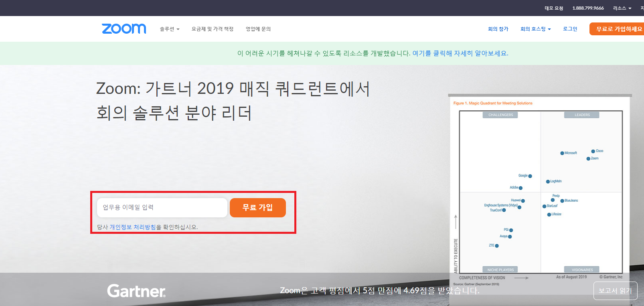The height and width of the screenshot is (306, 644).
Task: Select headline text '회의 솔루션 분야 리더'
Action: (x=174, y=113)
